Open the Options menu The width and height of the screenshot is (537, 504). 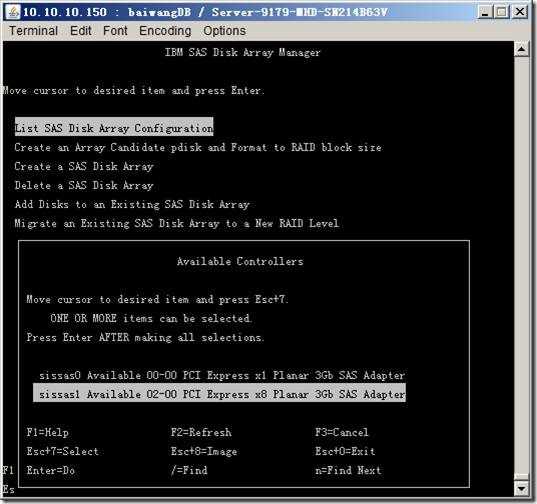[224, 31]
